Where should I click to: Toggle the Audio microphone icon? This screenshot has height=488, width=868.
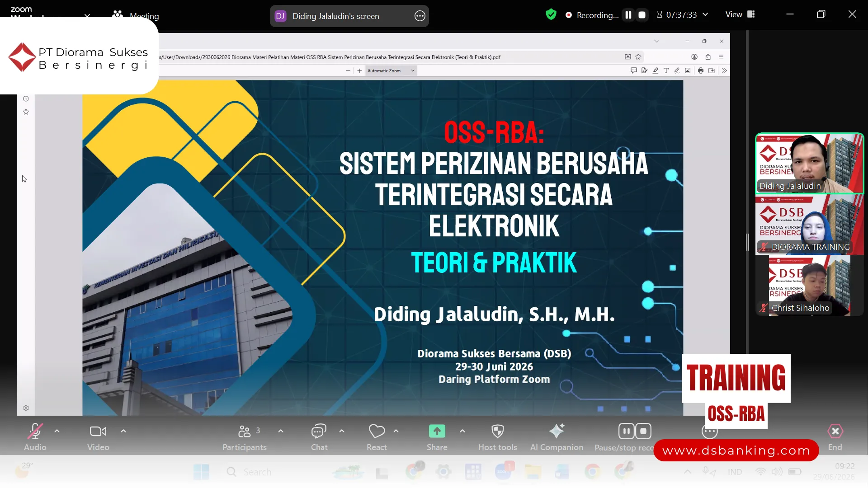coord(35,432)
